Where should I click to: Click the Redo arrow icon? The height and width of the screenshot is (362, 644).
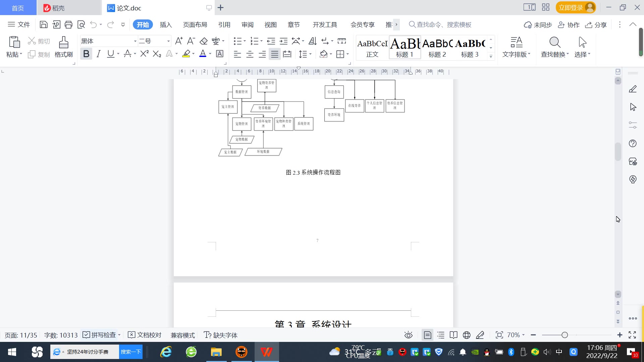[x=110, y=24]
